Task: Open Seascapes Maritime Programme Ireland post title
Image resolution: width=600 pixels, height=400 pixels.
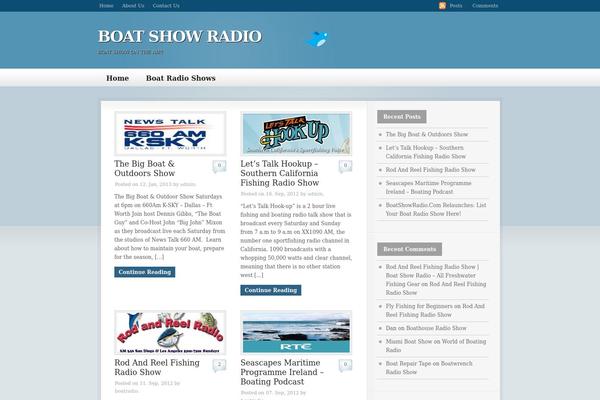Action: coord(282,372)
